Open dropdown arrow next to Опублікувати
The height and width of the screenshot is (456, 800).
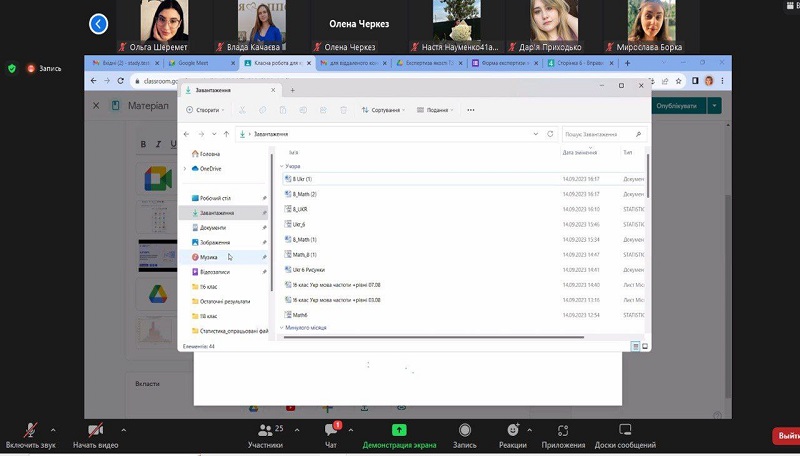[x=714, y=106]
